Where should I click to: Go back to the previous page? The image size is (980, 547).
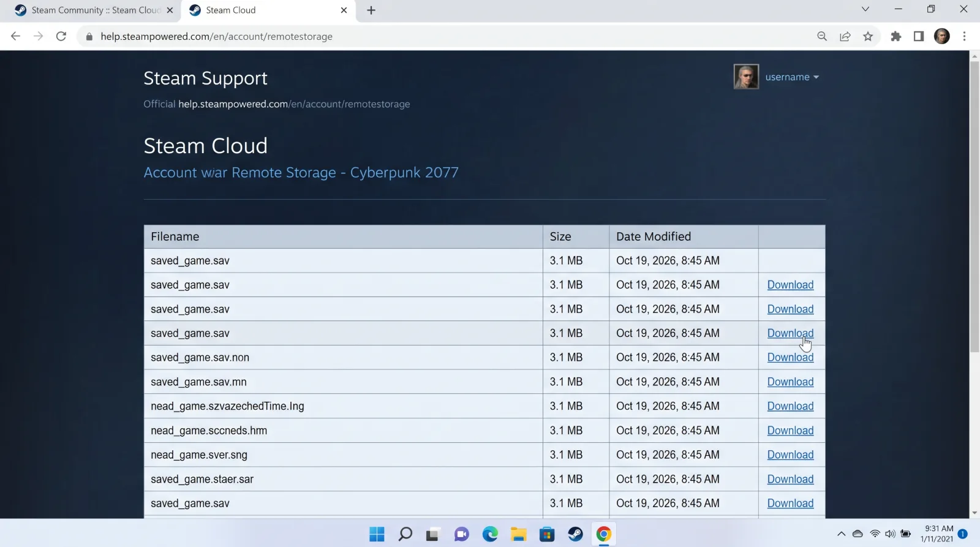(x=16, y=36)
